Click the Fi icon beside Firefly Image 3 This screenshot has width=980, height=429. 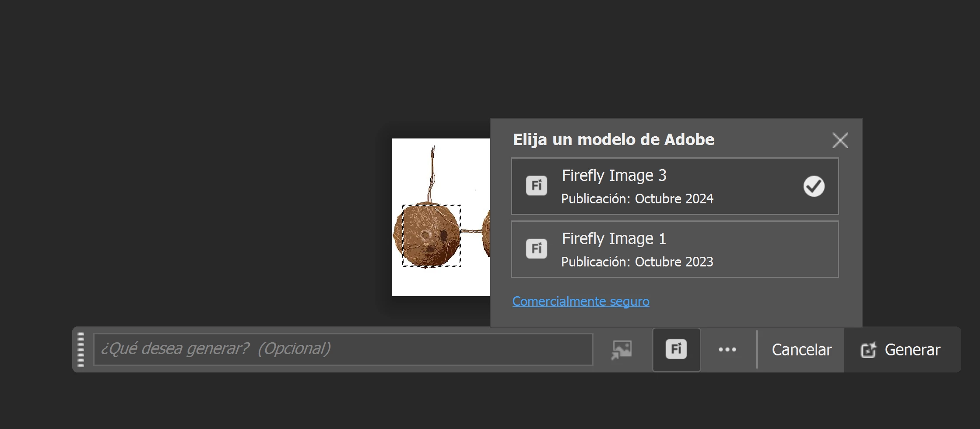(x=537, y=186)
